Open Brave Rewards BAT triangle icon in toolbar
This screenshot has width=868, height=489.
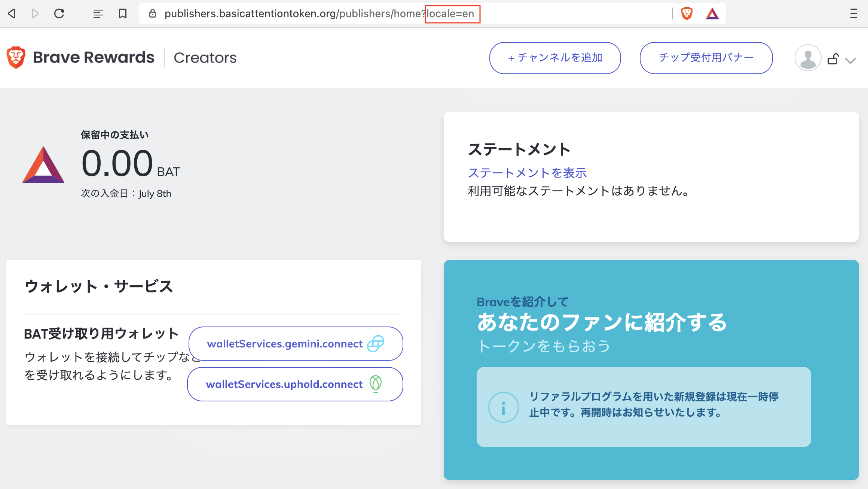click(712, 14)
